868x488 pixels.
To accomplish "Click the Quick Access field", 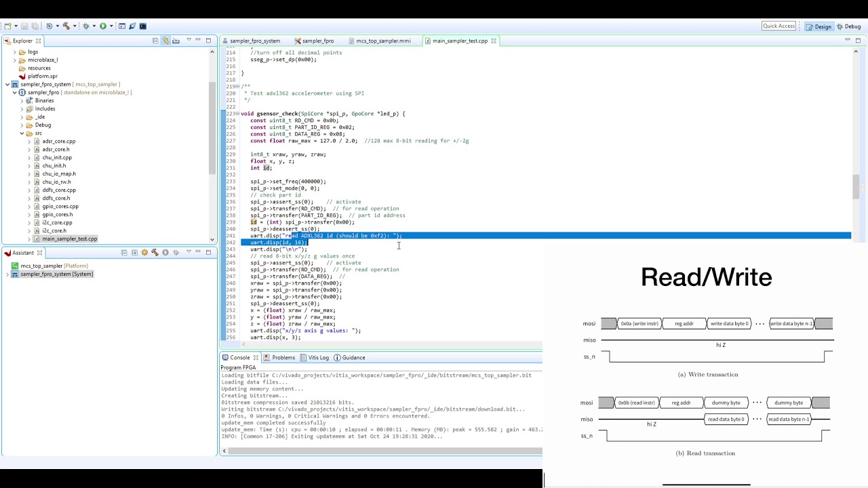I will point(778,26).
